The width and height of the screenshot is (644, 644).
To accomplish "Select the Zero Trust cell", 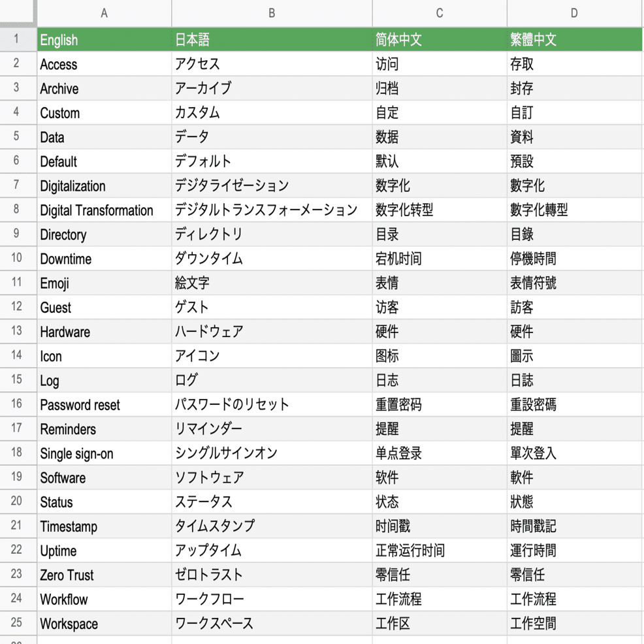I will pos(105,575).
